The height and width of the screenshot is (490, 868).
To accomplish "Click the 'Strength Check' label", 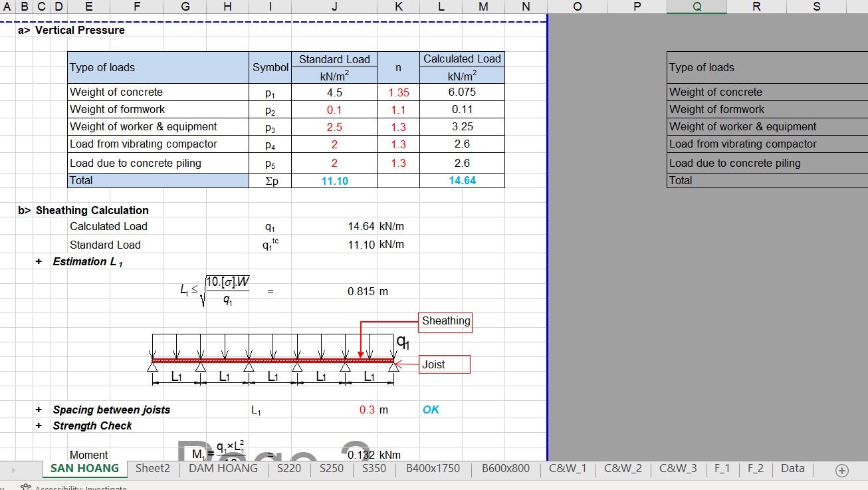I will click(x=92, y=426).
